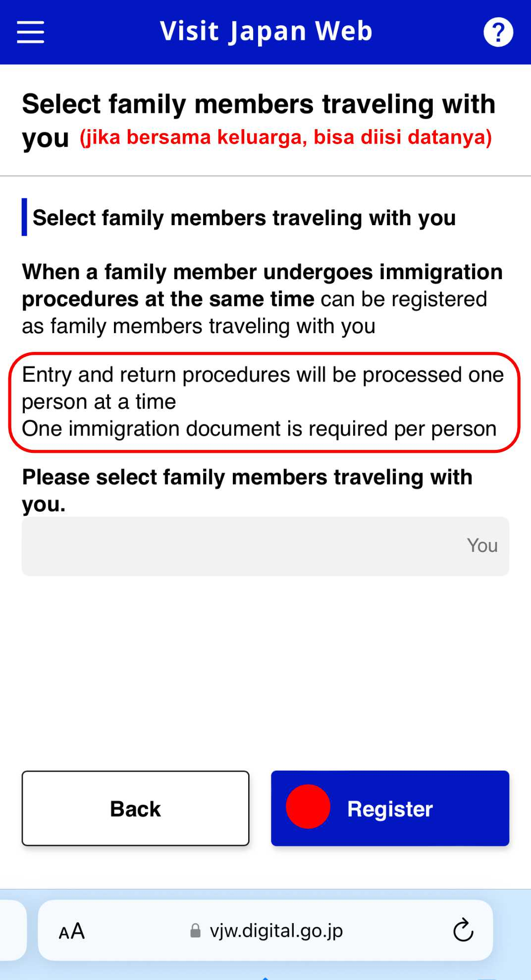
Task: Select the red-outlined entry procedures notice
Action: click(265, 402)
